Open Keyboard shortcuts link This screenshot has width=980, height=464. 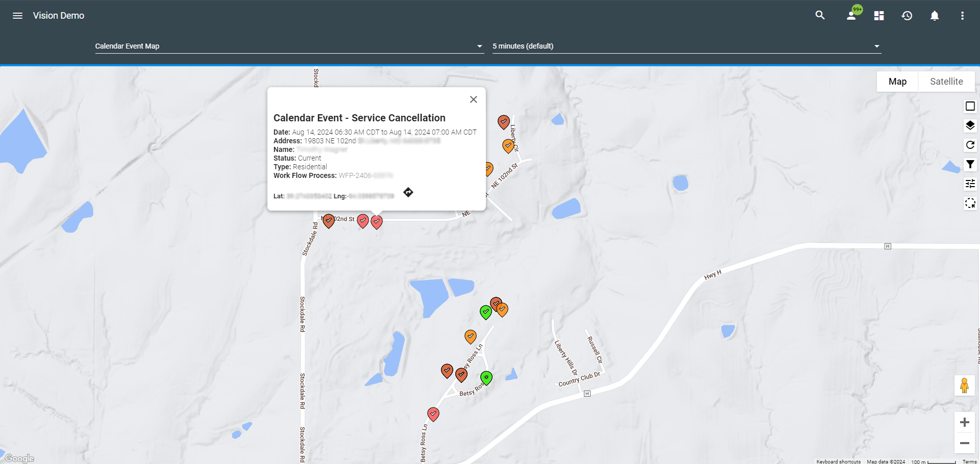[838, 461]
